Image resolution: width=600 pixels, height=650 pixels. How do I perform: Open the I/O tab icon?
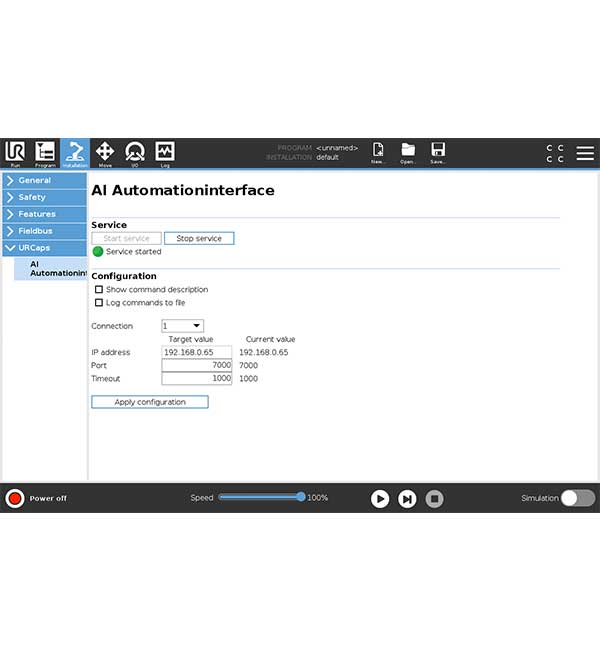135,153
